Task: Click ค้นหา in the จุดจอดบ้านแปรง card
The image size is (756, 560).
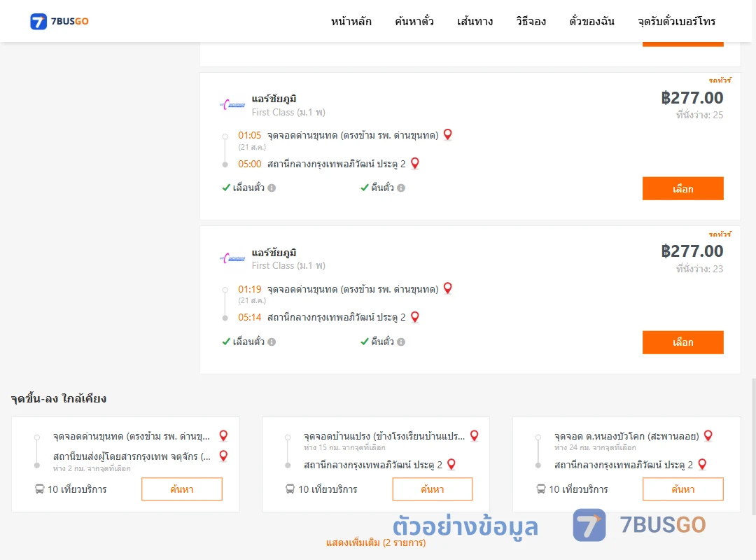Action: pyautogui.click(x=433, y=489)
